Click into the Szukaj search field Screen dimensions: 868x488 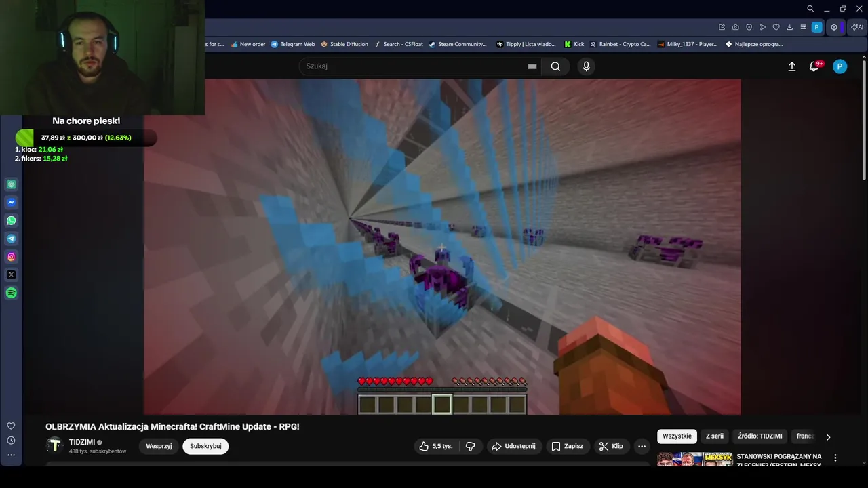(414, 66)
